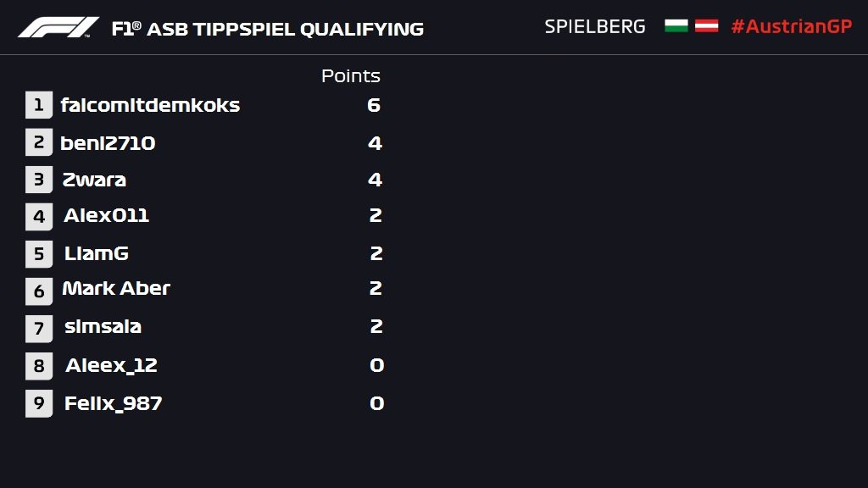868x488 pixels.
Task: Click position badge number 2
Action: click(x=39, y=142)
